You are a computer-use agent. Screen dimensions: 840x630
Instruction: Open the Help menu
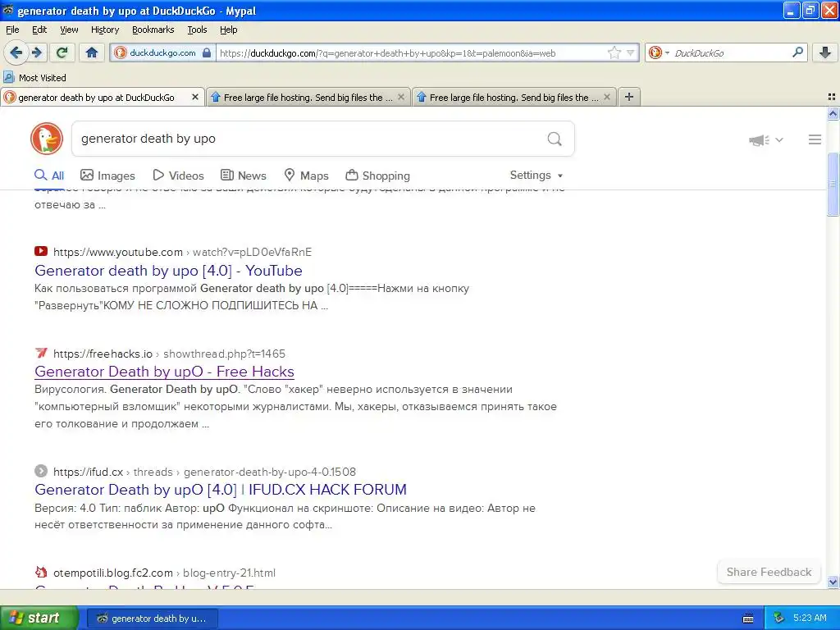coord(228,30)
